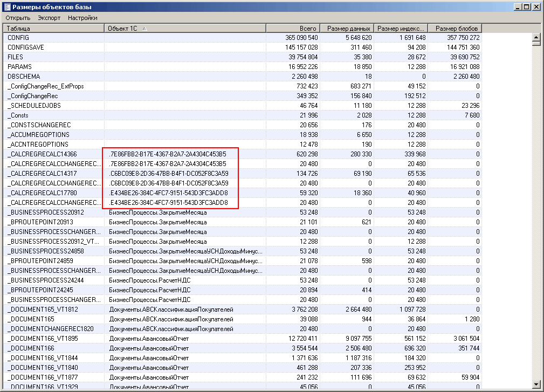Click total value 2 260 498
This screenshot has width=544, height=392.
click(305, 77)
